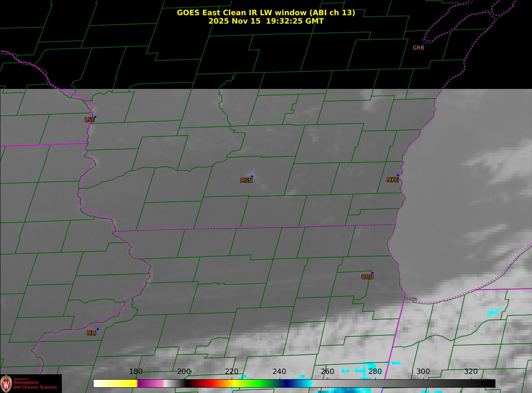Click the 2025 Nov 15 timestamp text
The width and height of the screenshot is (532, 393).
point(266,21)
